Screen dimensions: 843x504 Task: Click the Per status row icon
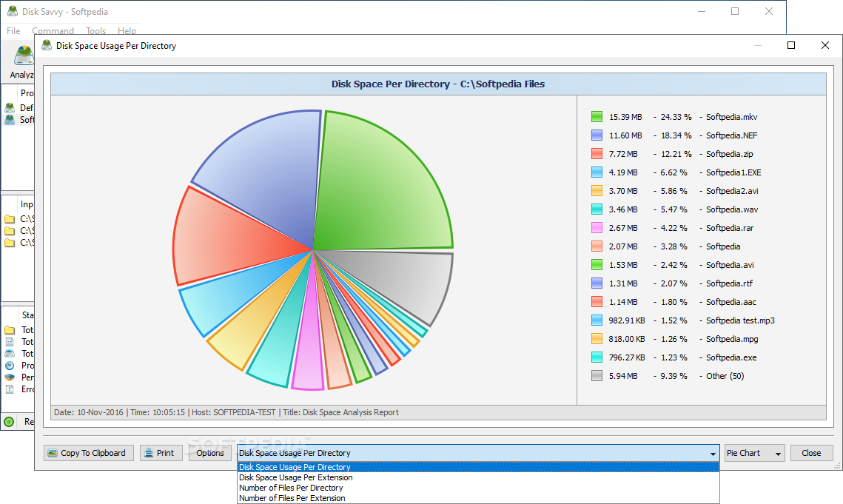[10, 377]
